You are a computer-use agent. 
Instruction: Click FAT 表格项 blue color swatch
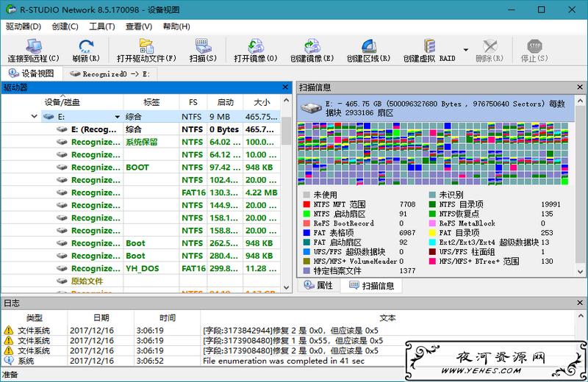(x=306, y=233)
